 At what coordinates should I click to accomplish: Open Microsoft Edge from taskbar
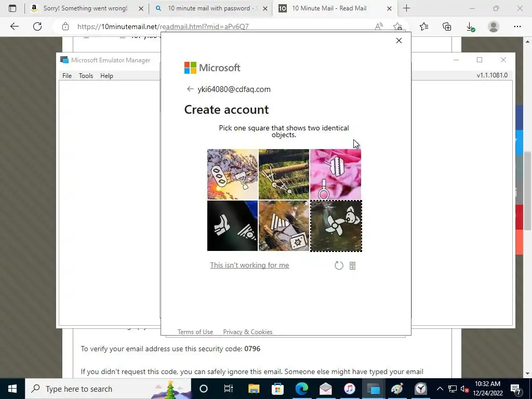302,389
